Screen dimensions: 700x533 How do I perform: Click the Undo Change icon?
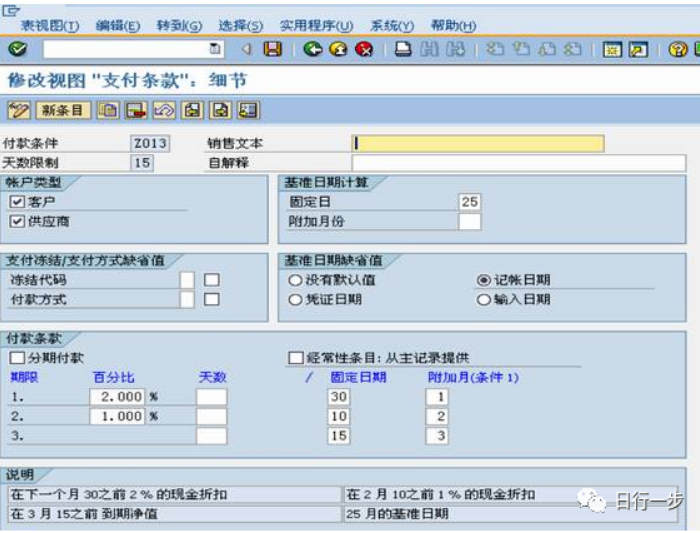[164, 110]
